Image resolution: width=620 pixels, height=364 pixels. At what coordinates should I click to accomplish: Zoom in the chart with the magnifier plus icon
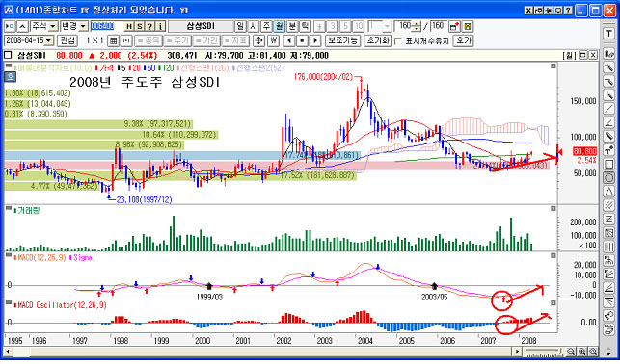click(x=582, y=351)
